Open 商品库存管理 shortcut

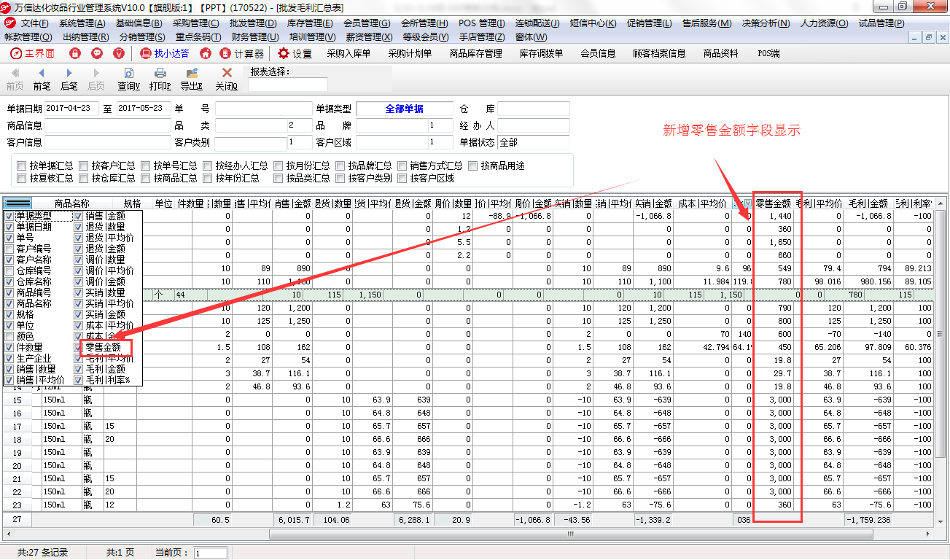point(476,53)
